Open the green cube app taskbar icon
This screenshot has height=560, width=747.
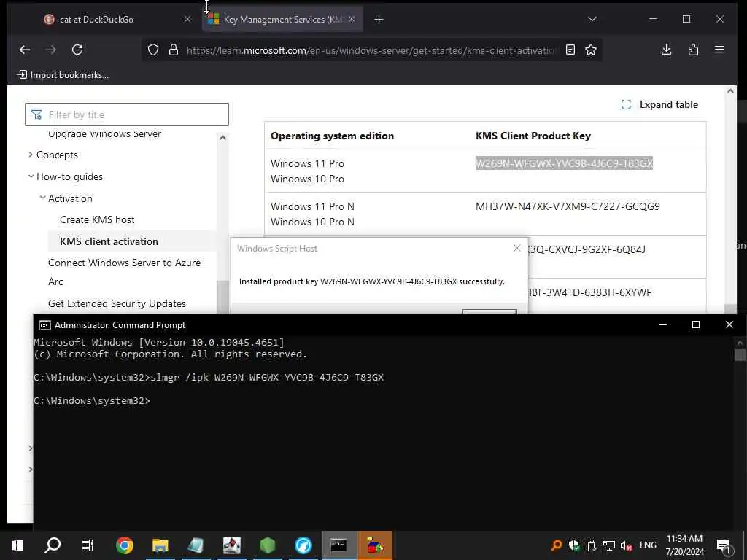pos(267,545)
